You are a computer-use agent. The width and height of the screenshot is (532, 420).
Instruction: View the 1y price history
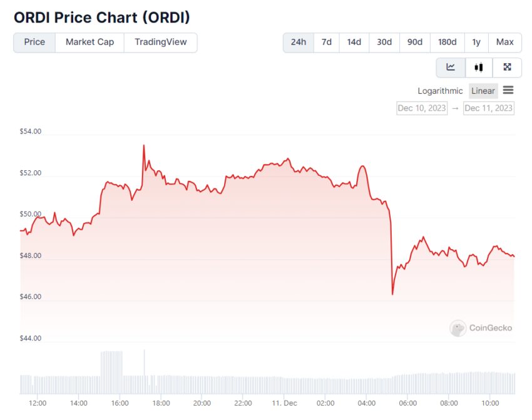pos(476,43)
